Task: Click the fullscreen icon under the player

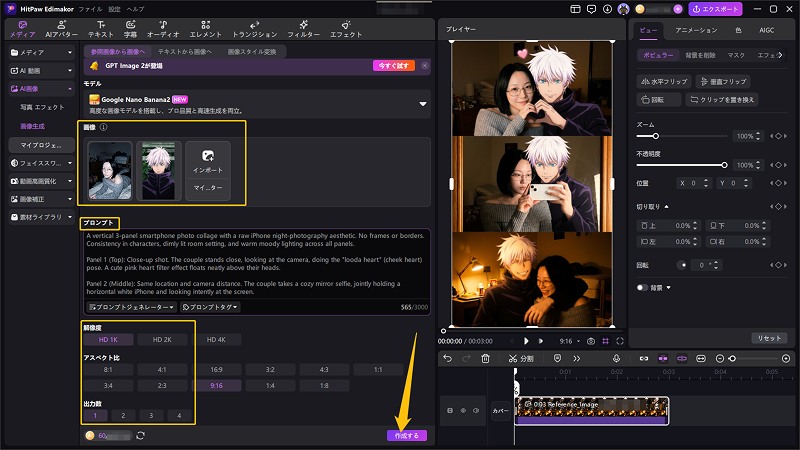Action: pos(620,341)
